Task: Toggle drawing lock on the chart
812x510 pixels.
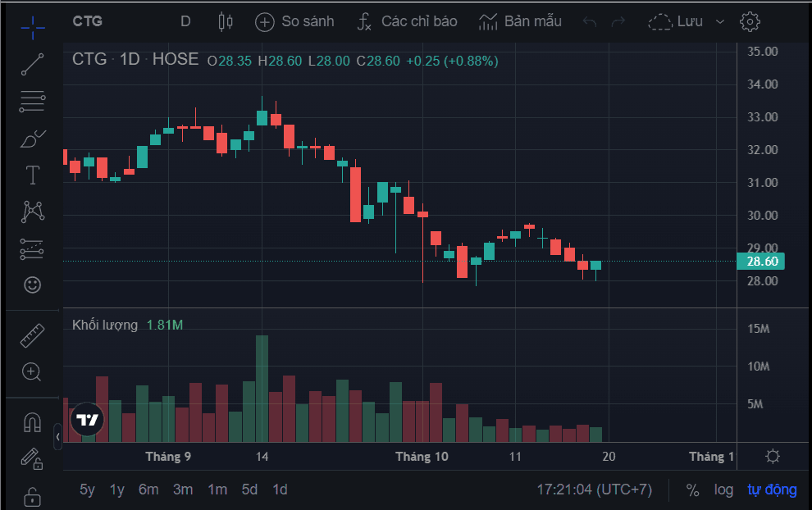Action: (x=32, y=496)
